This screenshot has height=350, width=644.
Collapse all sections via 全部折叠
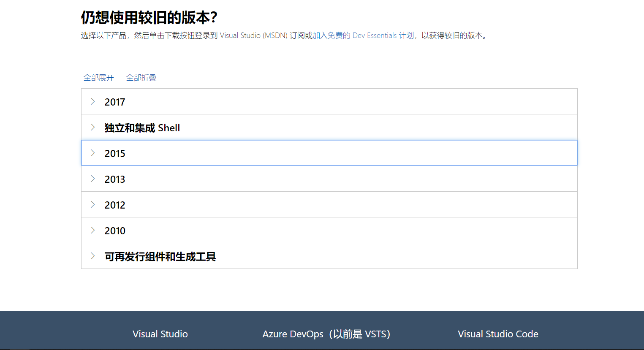(141, 78)
